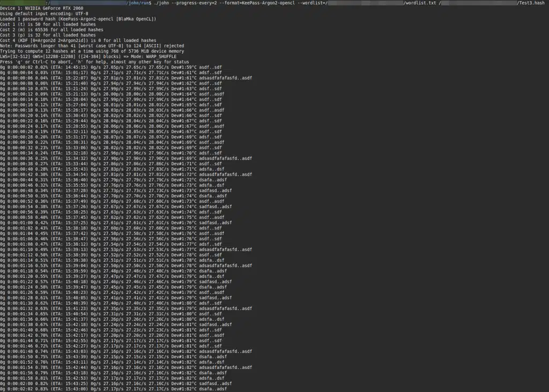Click the '27.35p/s' speed value
This screenshot has height=392, width=549.
point(113,308)
